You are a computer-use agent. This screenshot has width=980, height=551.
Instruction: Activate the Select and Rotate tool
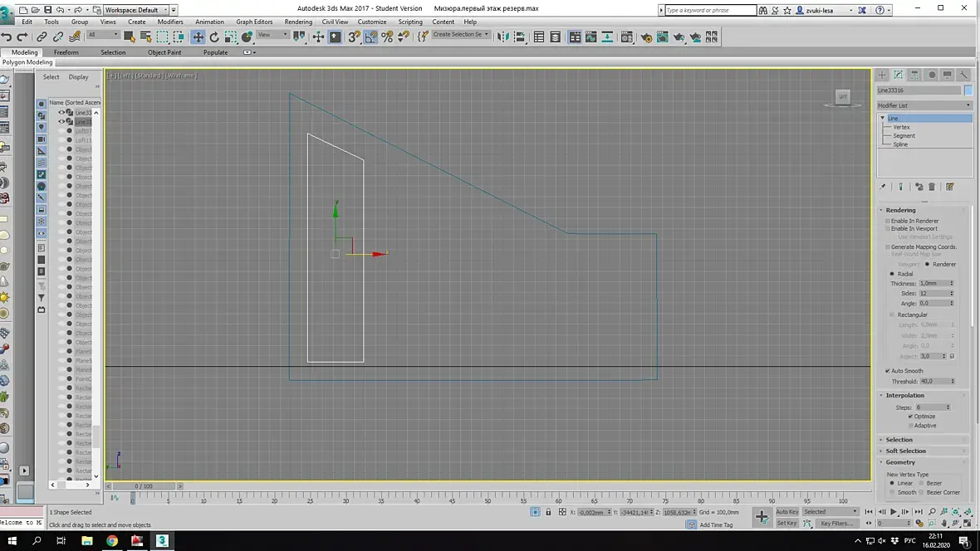(214, 37)
